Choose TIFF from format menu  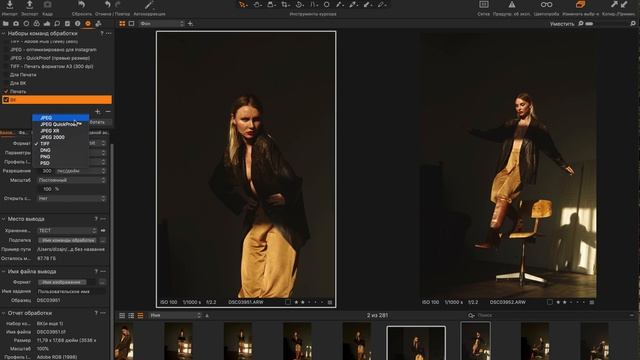coord(60,144)
